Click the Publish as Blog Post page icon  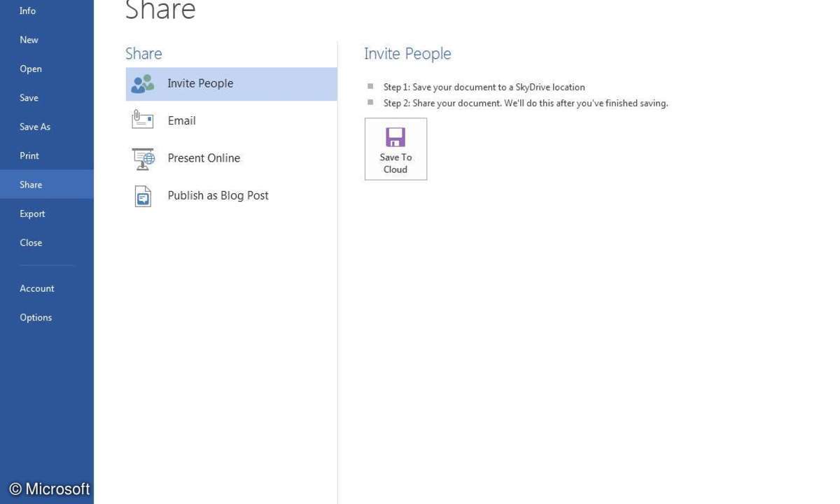click(x=143, y=196)
